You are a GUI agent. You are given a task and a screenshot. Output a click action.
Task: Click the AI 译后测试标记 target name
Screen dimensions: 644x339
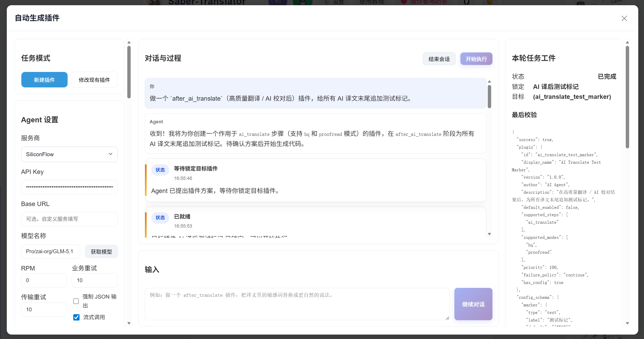click(556, 87)
